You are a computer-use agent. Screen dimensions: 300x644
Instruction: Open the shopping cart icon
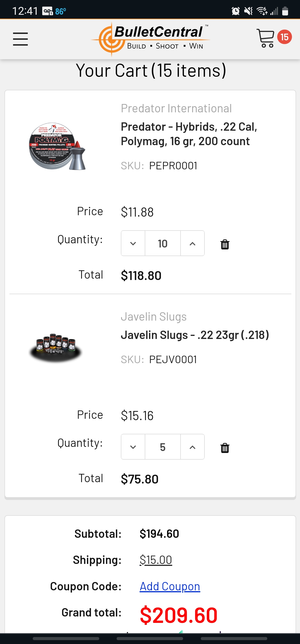click(x=265, y=38)
